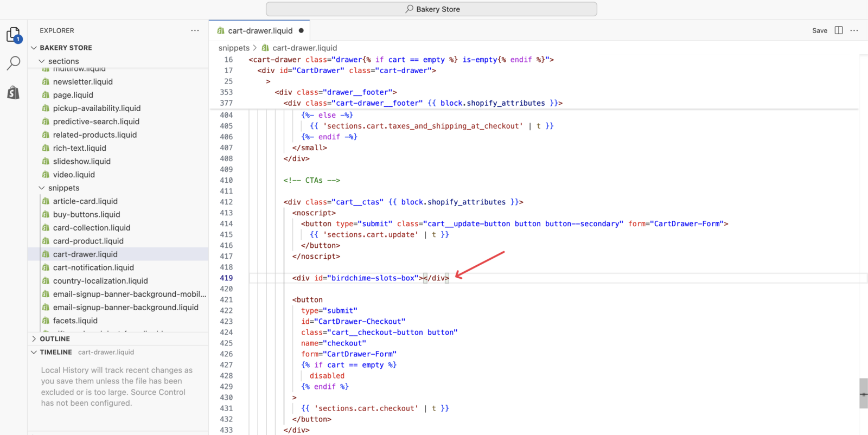Open email-signup-banner-background-mobil... file
This screenshot has width=868, height=435.
(x=129, y=294)
